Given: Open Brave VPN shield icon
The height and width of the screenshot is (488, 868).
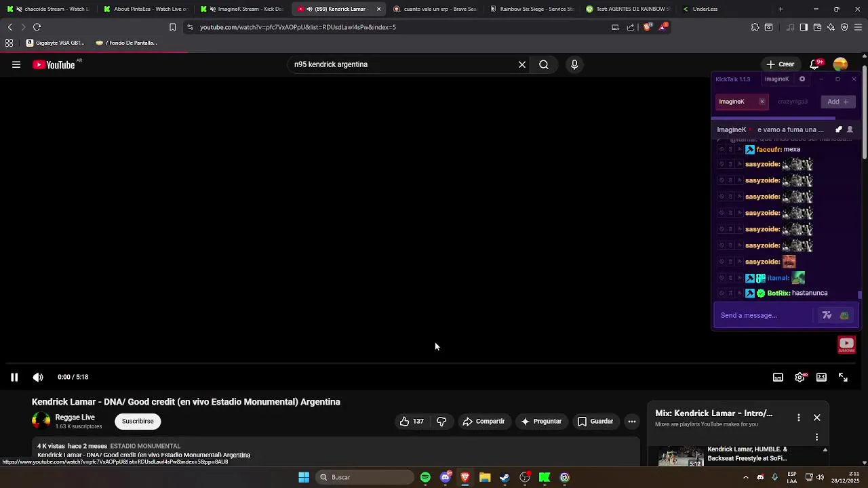Looking at the screenshot, I should 844,27.
